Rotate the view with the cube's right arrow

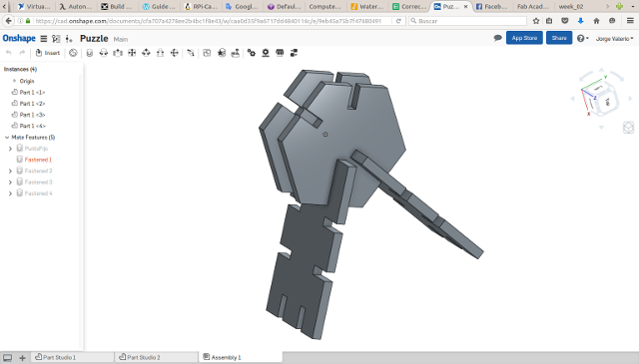tap(630, 99)
